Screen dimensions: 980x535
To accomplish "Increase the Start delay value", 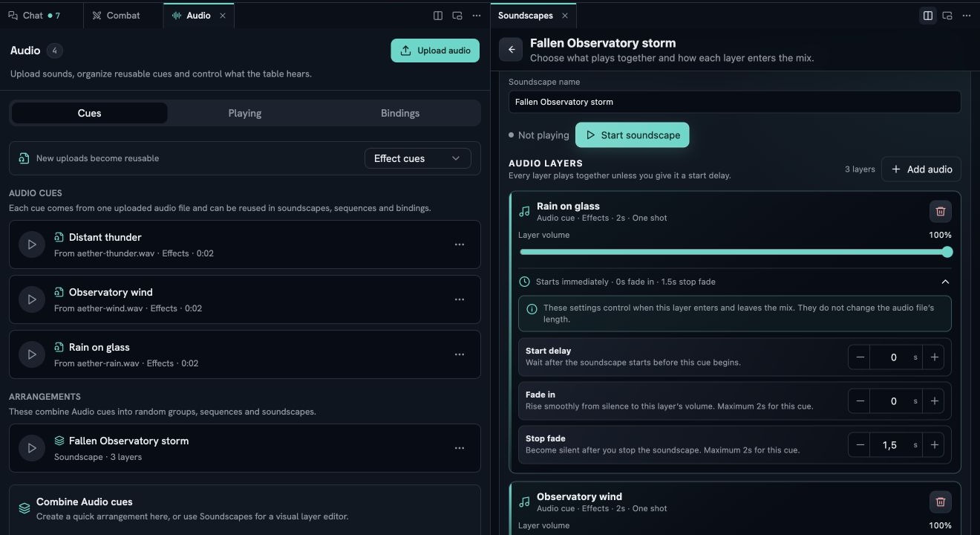I will pyautogui.click(x=935, y=357).
